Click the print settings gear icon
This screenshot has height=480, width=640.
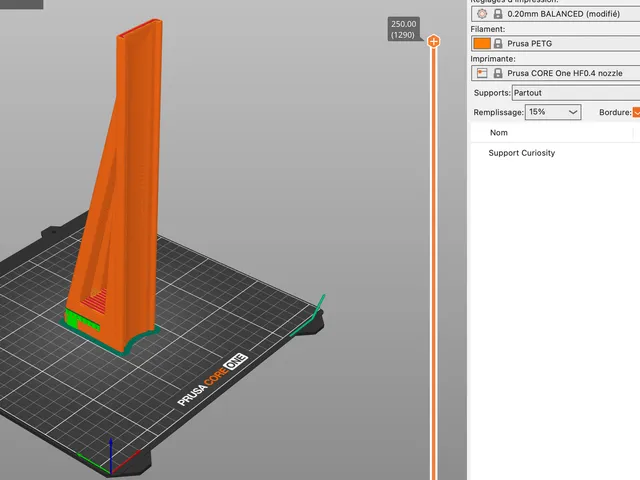(x=482, y=14)
